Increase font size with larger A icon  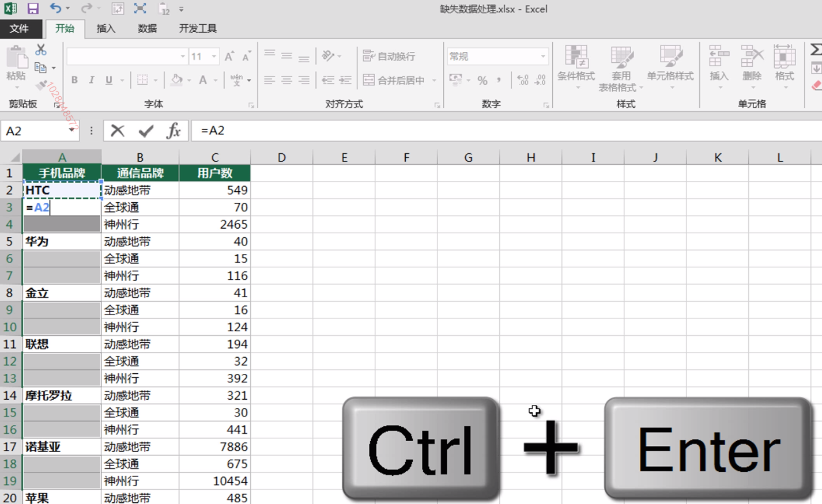pyautogui.click(x=229, y=56)
